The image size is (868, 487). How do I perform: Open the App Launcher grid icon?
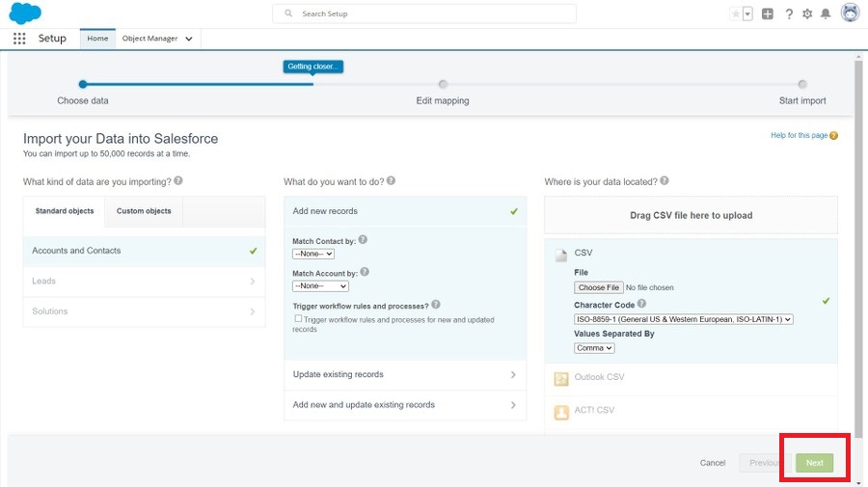point(19,39)
